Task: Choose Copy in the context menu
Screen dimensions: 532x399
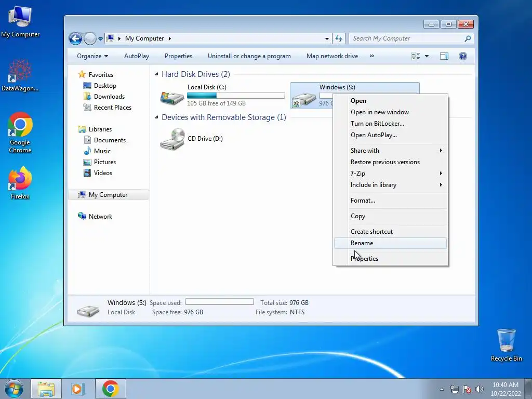Action: click(390, 216)
